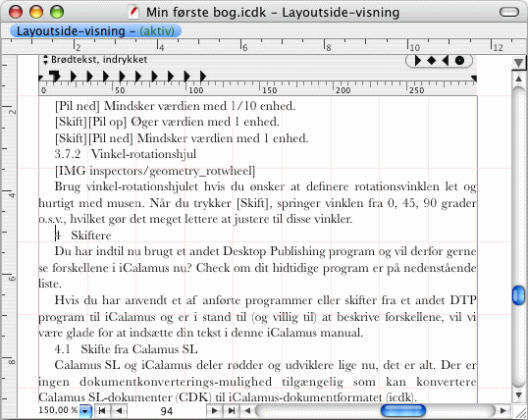Click the heading "4.1 Skifte fra Calamus SL"
528x420 pixels.
pyautogui.click(x=126, y=349)
